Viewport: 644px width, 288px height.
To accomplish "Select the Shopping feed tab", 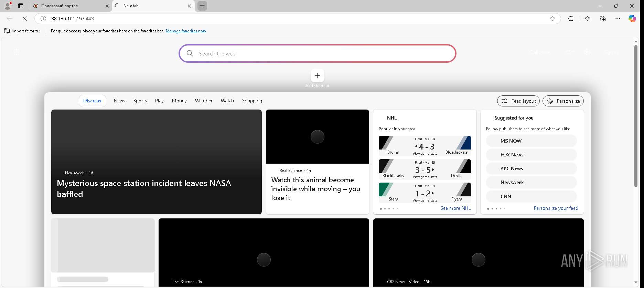I will (252, 101).
